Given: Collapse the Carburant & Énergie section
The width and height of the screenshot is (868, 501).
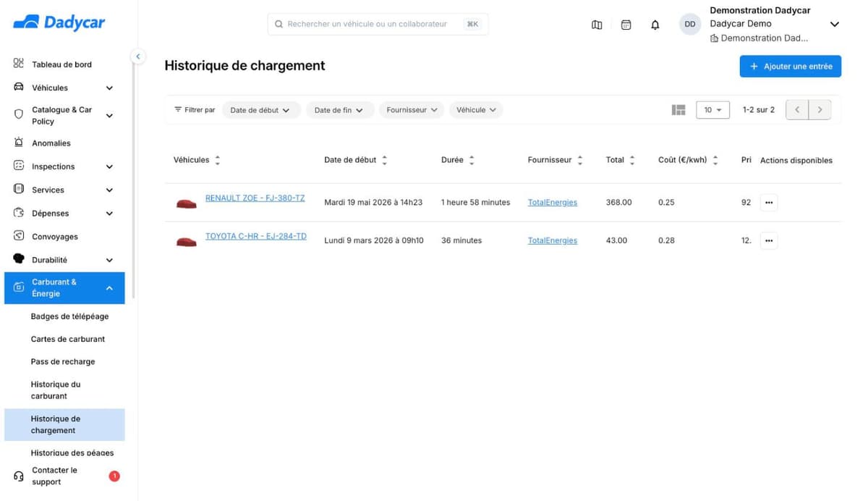Looking at the screenshot, I should pyautogui.click(x=109, y=288).
